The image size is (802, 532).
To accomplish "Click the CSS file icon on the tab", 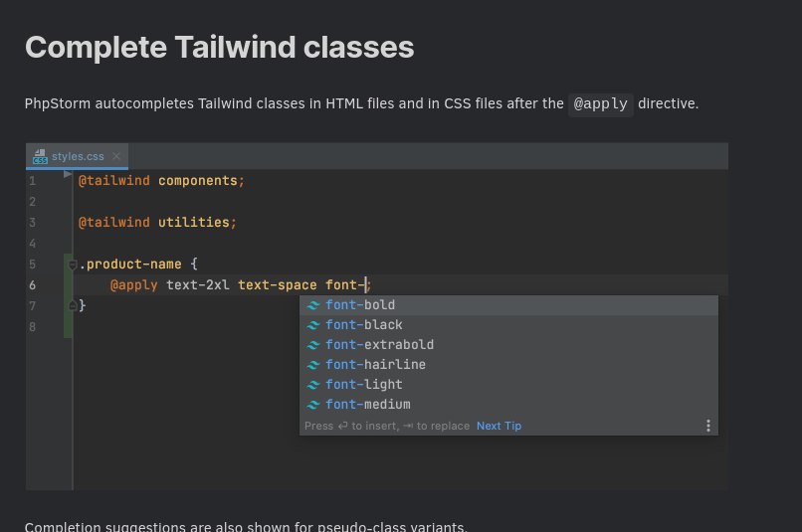I will point(40,156).
